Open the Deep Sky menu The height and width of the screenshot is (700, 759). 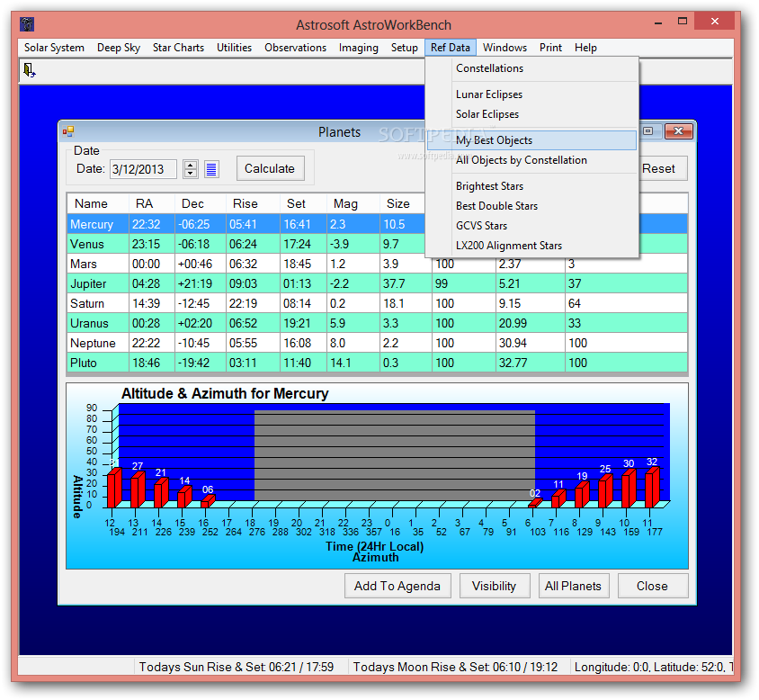119,48
